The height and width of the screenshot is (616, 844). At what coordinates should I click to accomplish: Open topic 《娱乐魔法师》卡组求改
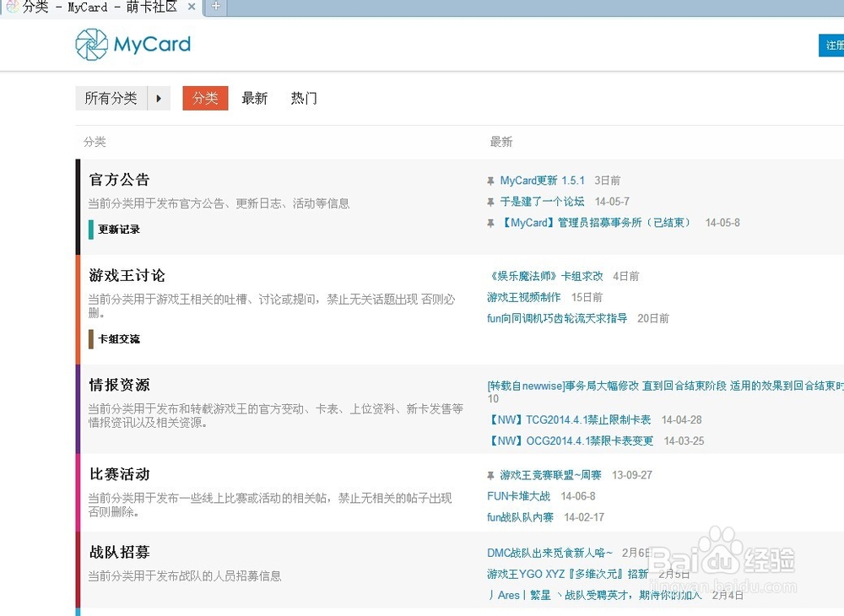(545, 276)
